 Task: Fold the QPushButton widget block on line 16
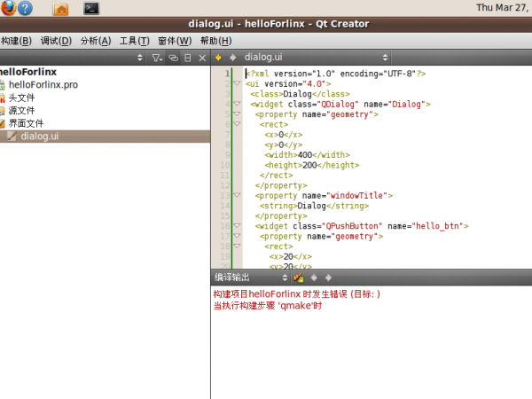point(237,227)
